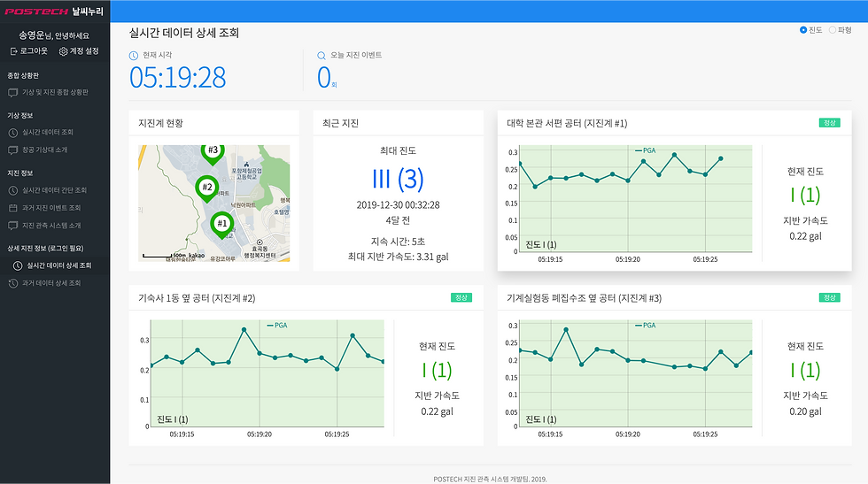
Task: Click title 기계실험동 폐집수조 옆 공터 (지진계 #3)
Action: tap(584, 298)
